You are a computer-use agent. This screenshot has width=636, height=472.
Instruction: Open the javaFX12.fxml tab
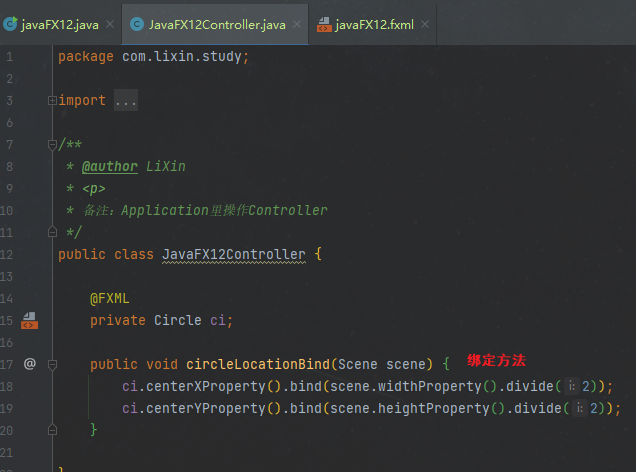[374, 25]
